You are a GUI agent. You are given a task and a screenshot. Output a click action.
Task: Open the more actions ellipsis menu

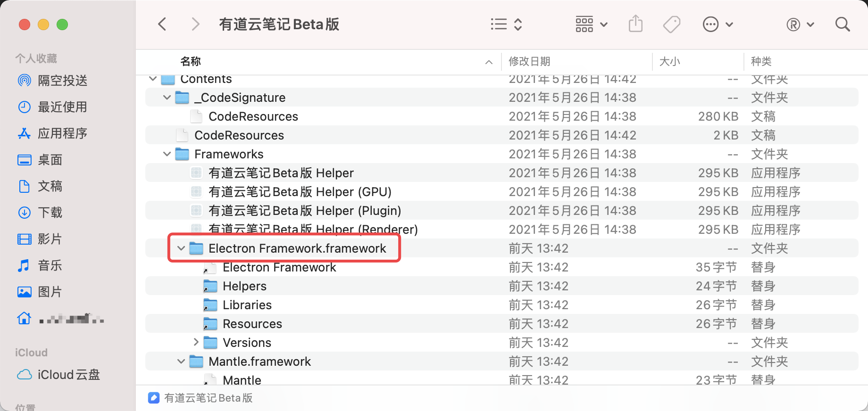pyautogui.click(x=718, y=24)
